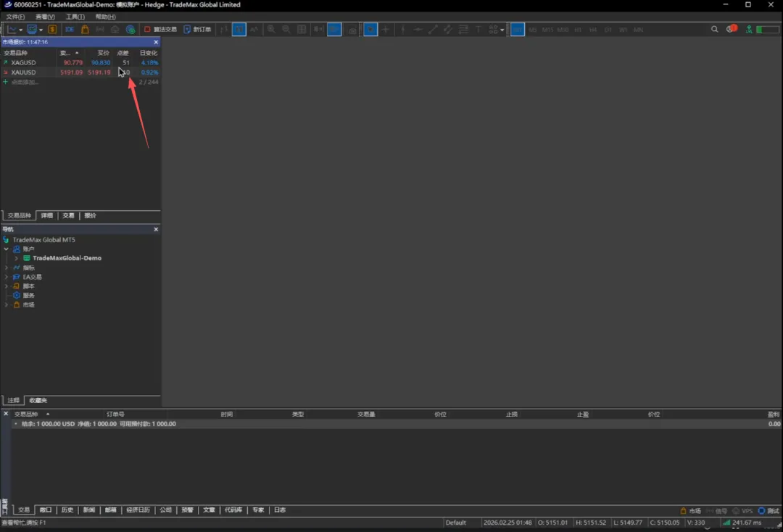Screen dimensions: 783x532
Task: Expand the TradeMaxGlobal-Demo account node
Action: click(16, 258)
